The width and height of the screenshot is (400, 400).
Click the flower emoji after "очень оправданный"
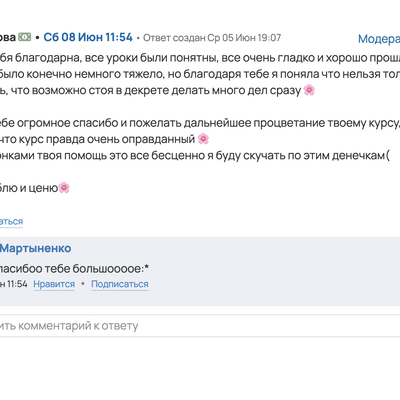(x=203, y=139)
